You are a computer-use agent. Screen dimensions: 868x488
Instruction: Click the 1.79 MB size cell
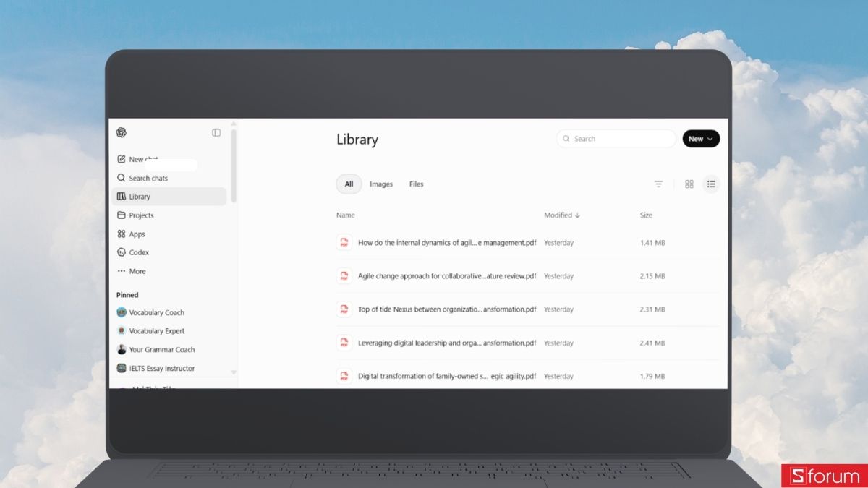pos(652,376)
